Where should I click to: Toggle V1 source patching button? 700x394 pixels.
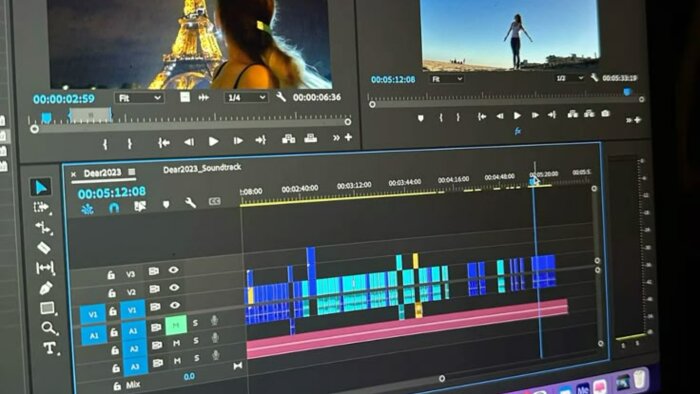tap(92, 315)
